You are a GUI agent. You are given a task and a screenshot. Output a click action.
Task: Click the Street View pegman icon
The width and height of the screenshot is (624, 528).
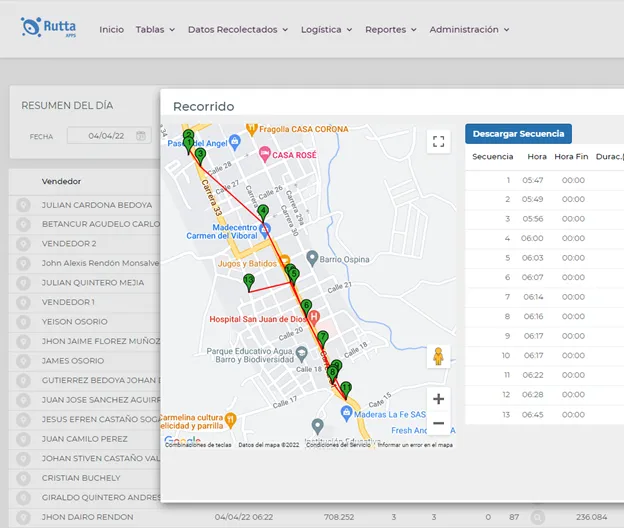coord(439,356)
